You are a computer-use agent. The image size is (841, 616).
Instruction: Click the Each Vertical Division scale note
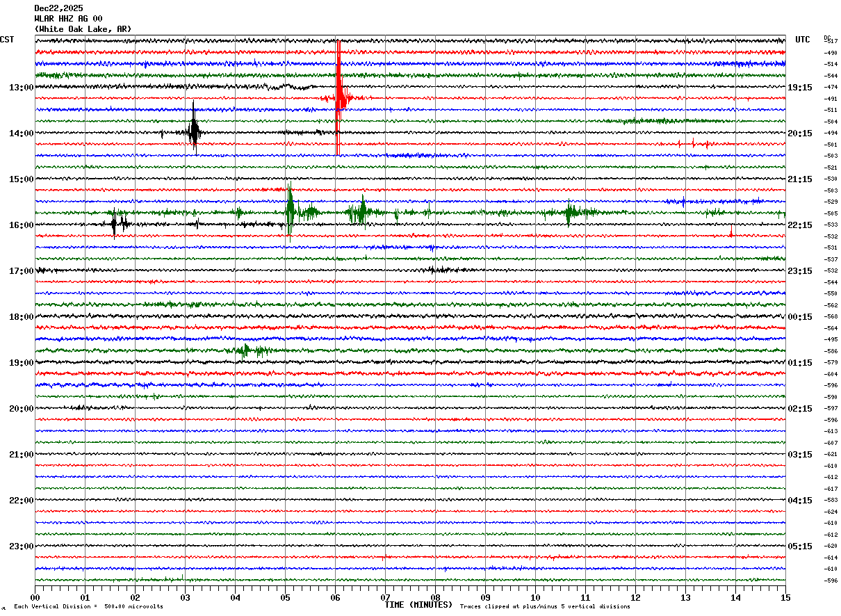point(88,607)
